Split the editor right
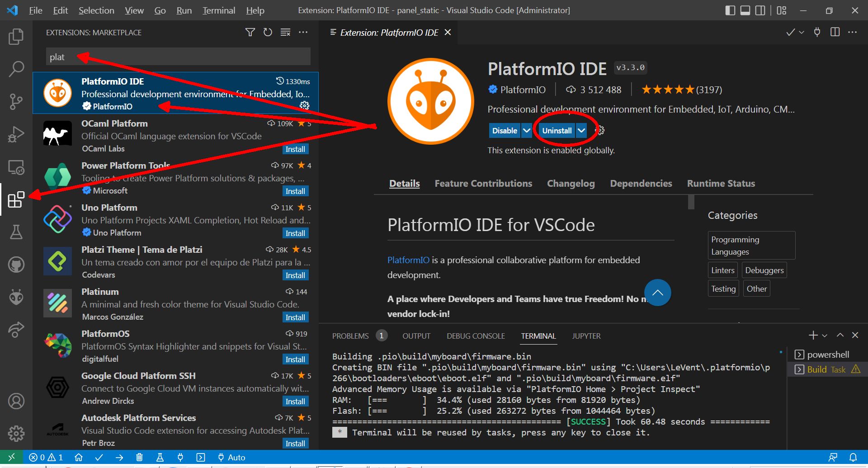The height and width of the screenshot is (468, 868). pyautogui.click(x=835, y=32)
